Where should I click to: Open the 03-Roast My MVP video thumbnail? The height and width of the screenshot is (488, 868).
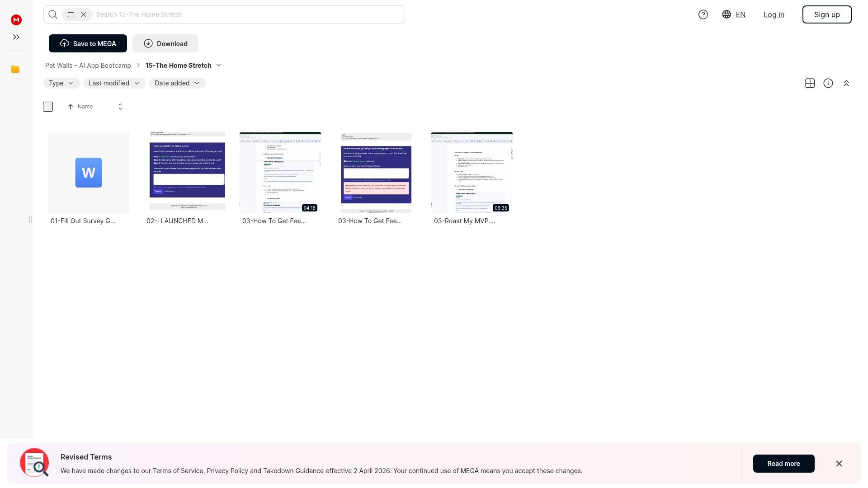(x=472, y=173)
